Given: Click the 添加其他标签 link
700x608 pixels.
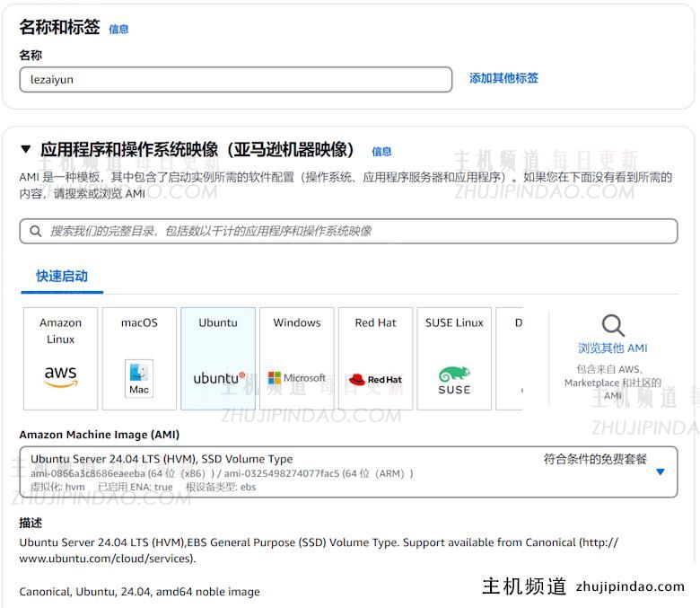Looking at the screenshot, I should [x=503, y=78].
